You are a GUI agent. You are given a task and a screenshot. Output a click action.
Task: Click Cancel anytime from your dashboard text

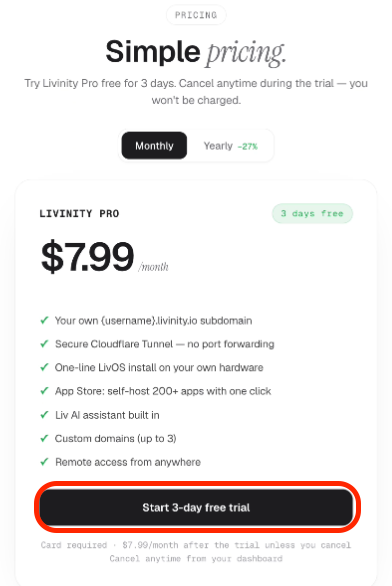coord(196,559)
